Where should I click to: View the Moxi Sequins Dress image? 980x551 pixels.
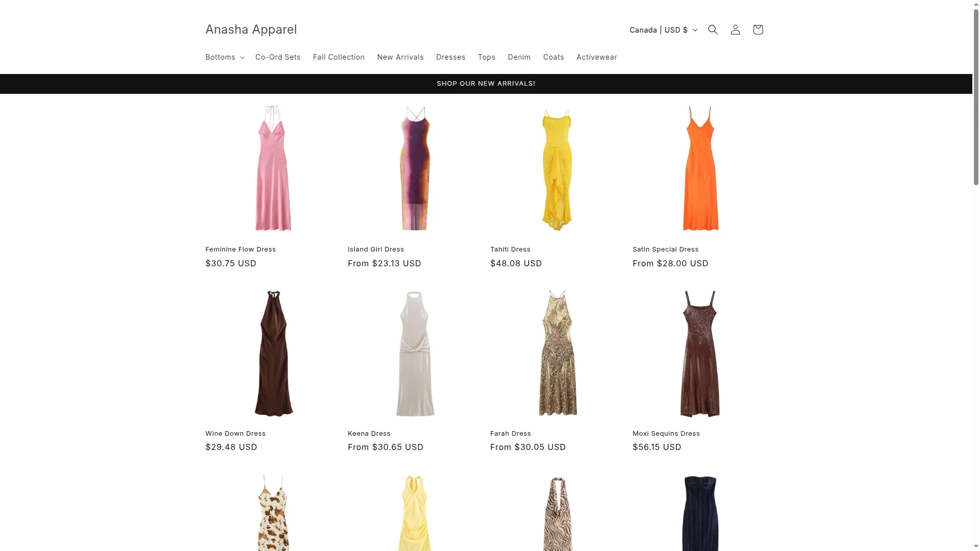pyautogui.click(x=700, y=353)
